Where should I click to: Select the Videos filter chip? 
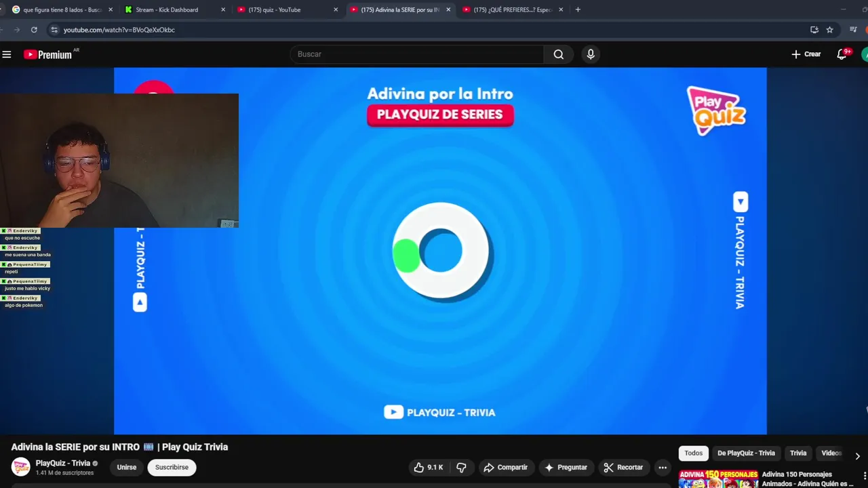[831, 453]
